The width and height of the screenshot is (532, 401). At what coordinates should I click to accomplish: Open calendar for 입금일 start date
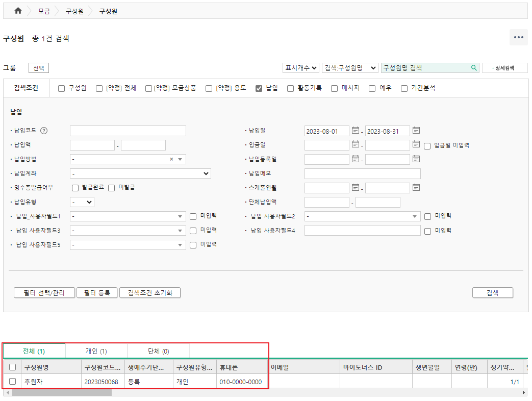[356, 145]
